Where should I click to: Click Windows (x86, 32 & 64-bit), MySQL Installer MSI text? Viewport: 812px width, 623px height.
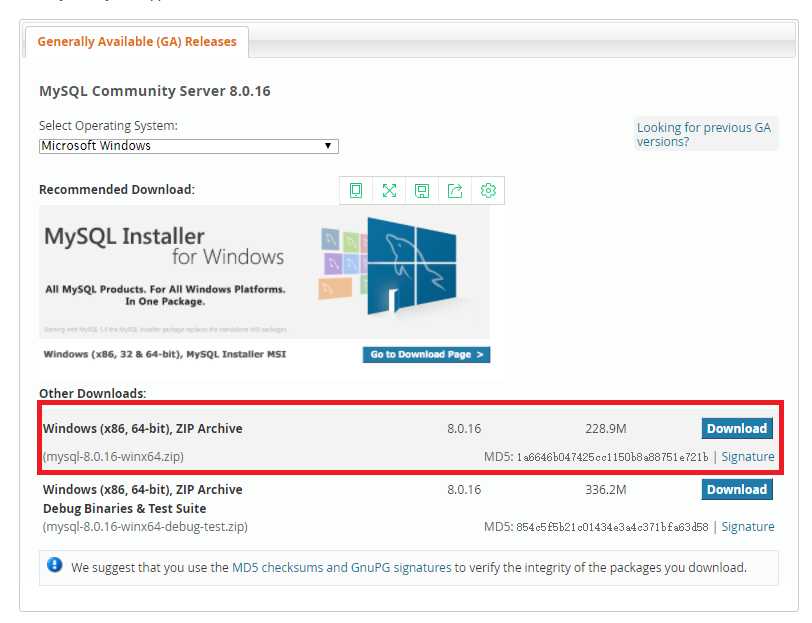tap(165, 354)
